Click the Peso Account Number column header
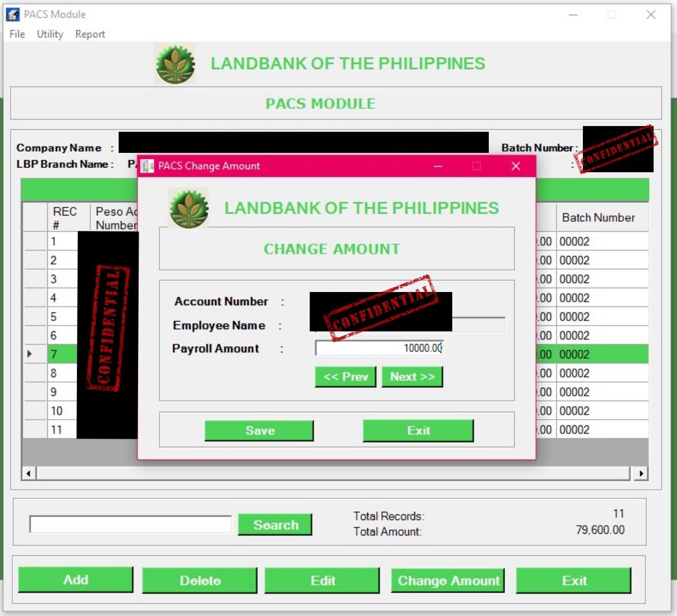The height and width of the screenshot is (616, 677). pyautogui.click(x=115, y=218)
